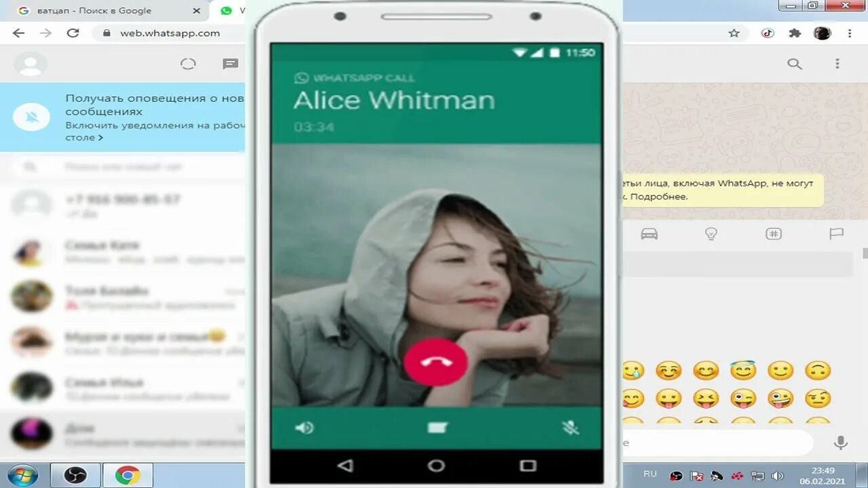
Task: Bookmark this page with the star icon
Action: pyautogui.click(x=734, y=33)
